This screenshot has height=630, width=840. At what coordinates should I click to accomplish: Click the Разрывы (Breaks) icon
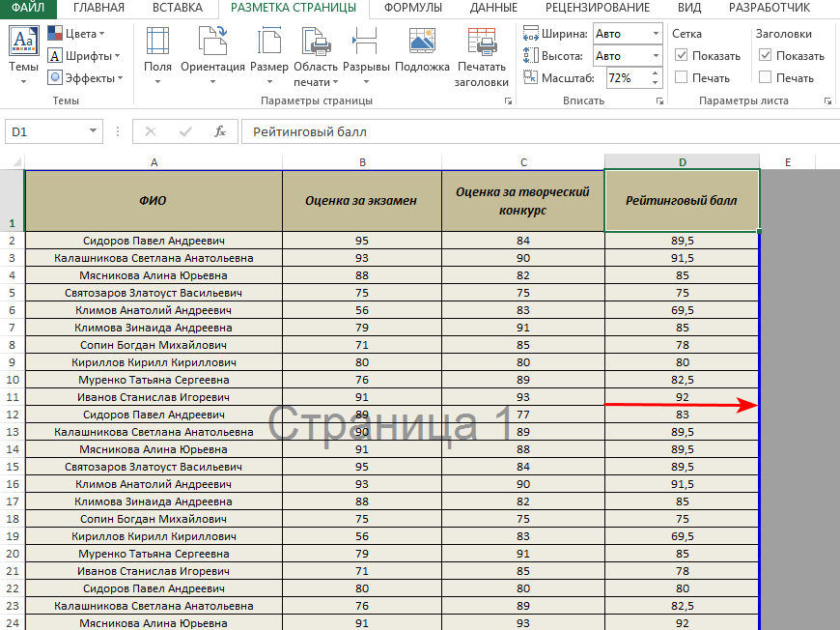point(366,43)
